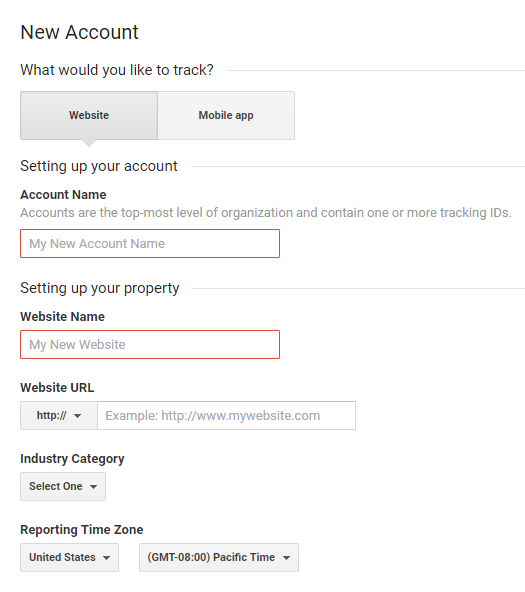Viewport: 525px width, 592px height.
Task: Switch to Mobile app tracking
Action: tap(226, 116)
